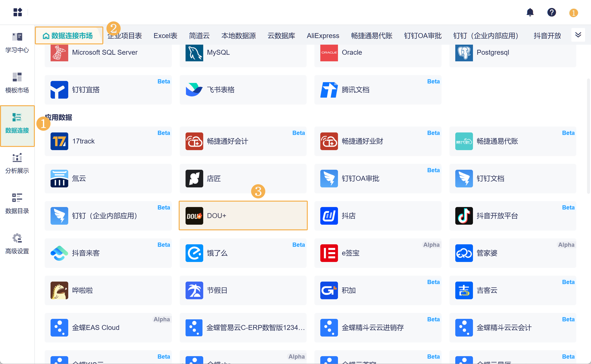Select the 饿了么 data source icon

point(194,253)
